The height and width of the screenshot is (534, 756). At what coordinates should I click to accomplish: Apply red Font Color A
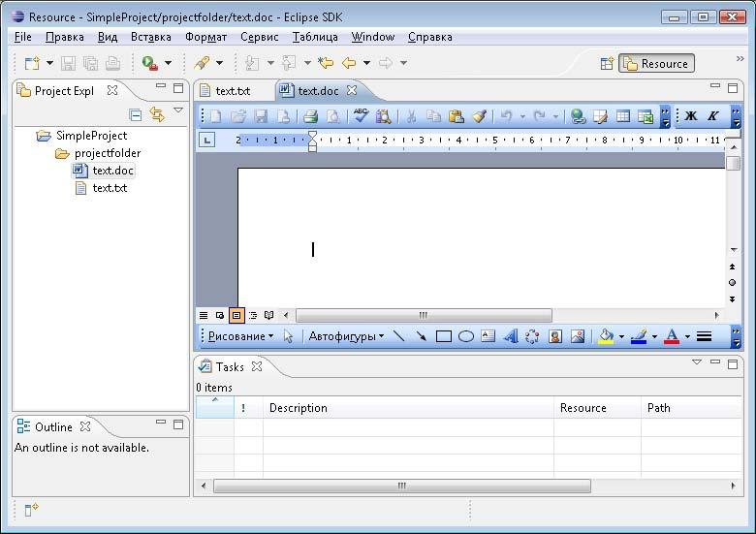tap(672, 336)
